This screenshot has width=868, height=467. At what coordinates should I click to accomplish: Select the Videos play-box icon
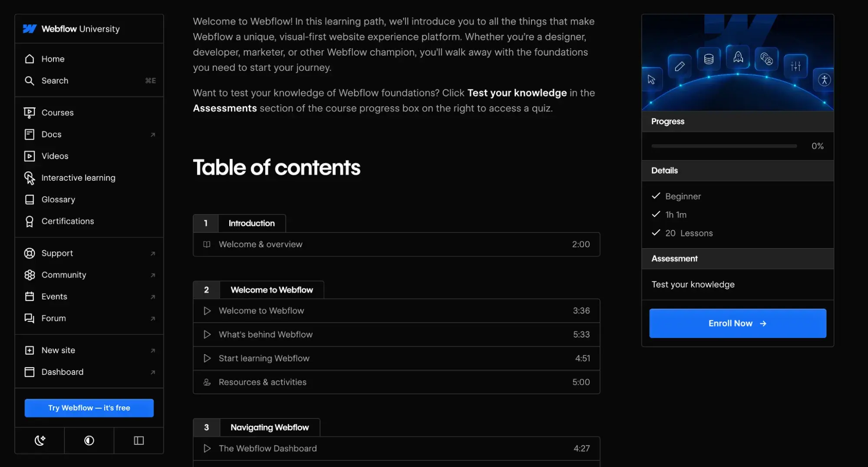pos(30,156)
